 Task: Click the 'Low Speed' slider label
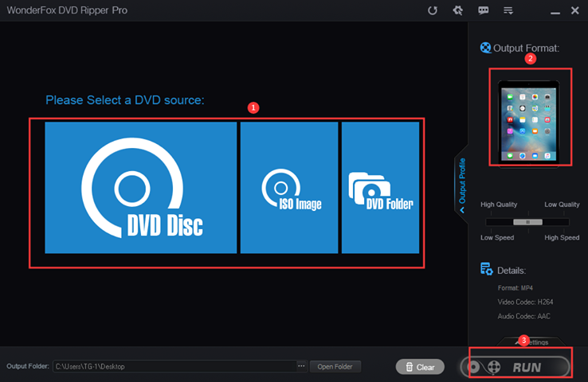497,237
